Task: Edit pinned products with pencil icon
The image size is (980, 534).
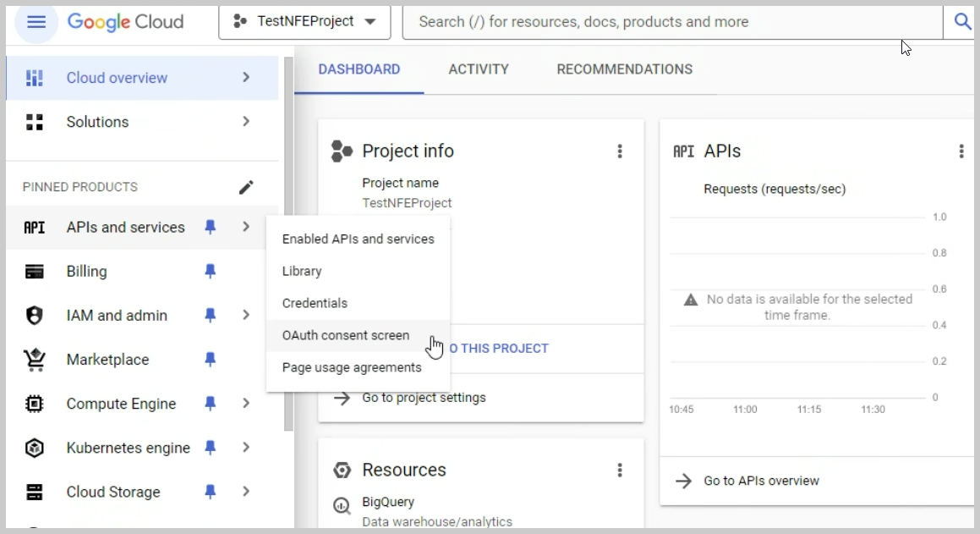Action: [x=246, y=187]
